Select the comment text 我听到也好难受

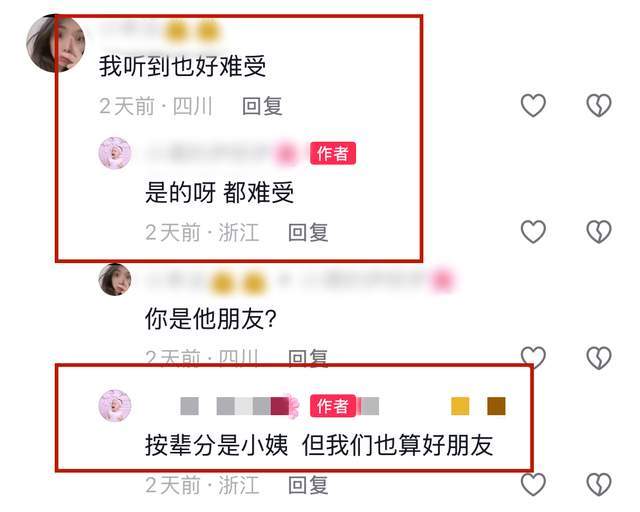click(182, 66)
